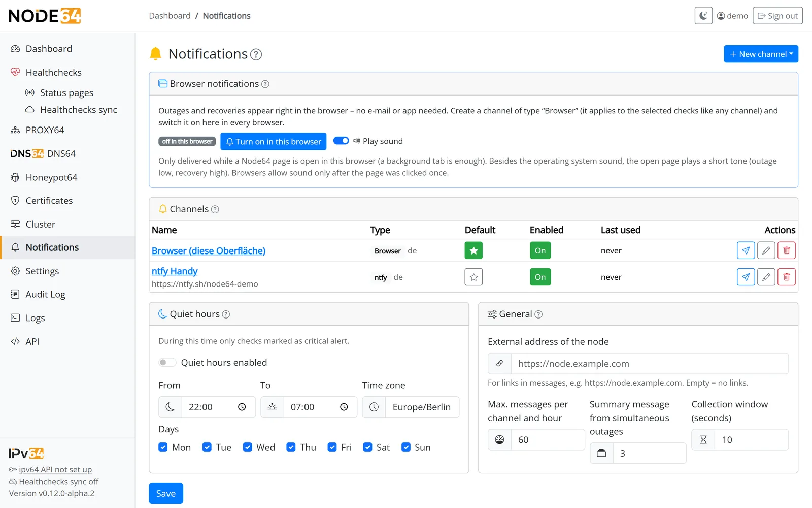
Task: Click green default star of Browser channel
Action: [x=473, y=250]
